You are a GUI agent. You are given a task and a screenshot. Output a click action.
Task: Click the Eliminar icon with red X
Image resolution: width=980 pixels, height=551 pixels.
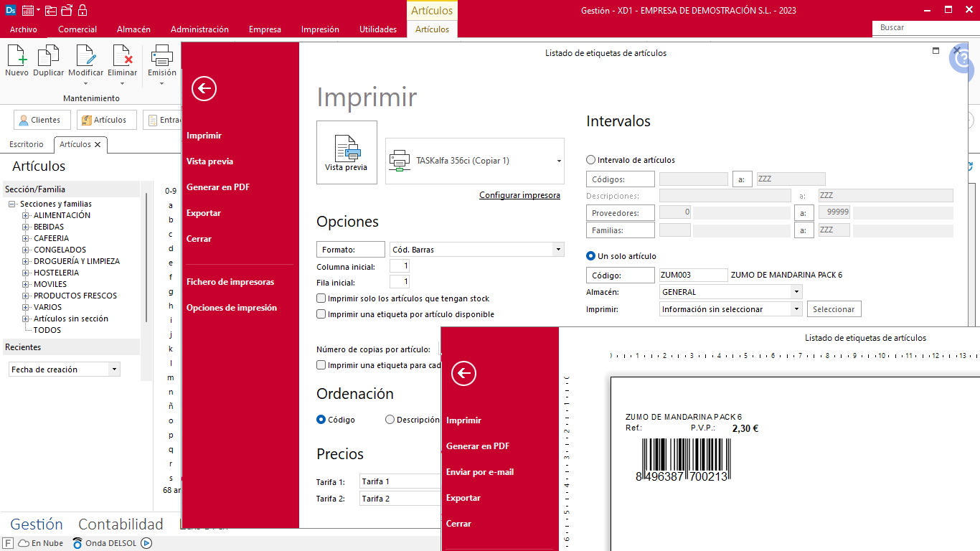point(122,56)
